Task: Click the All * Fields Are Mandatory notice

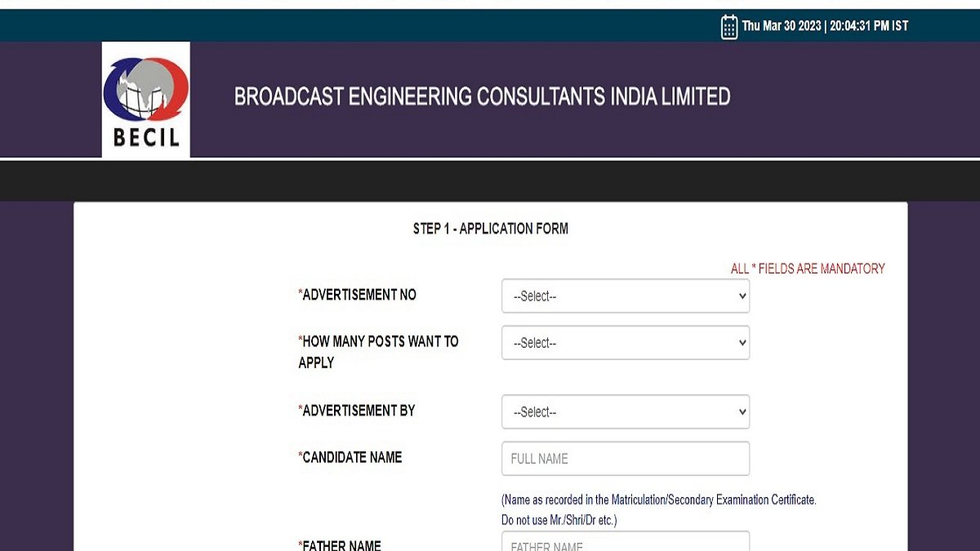Action: (x=808, y=269)
